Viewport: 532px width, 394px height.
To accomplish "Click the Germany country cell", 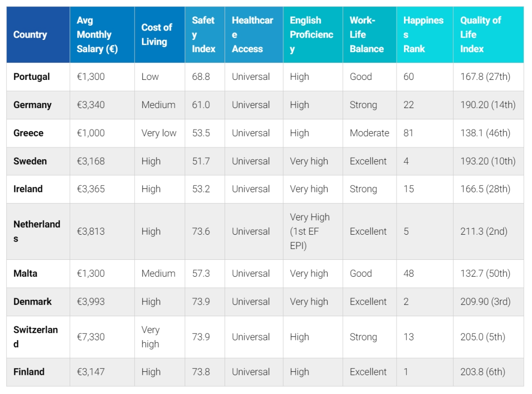I will pos(38,105).
